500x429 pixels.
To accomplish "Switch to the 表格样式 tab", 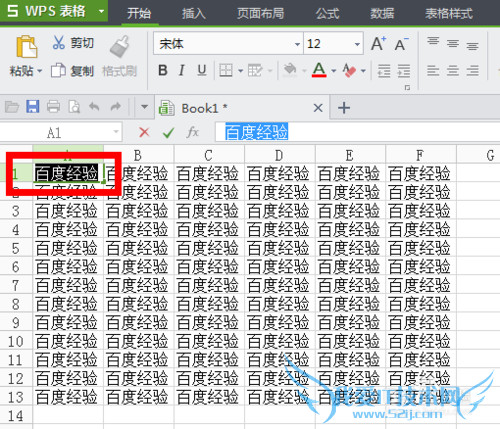I will tap(449, 14).
